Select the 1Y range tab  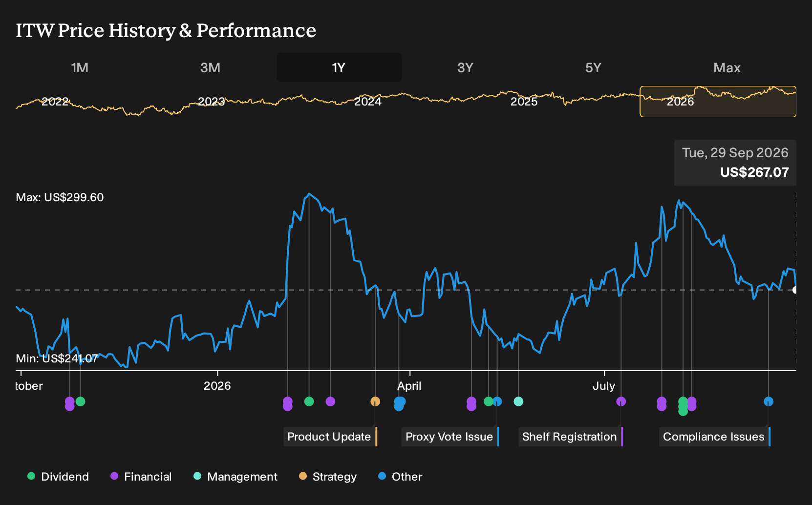[339, 67]
